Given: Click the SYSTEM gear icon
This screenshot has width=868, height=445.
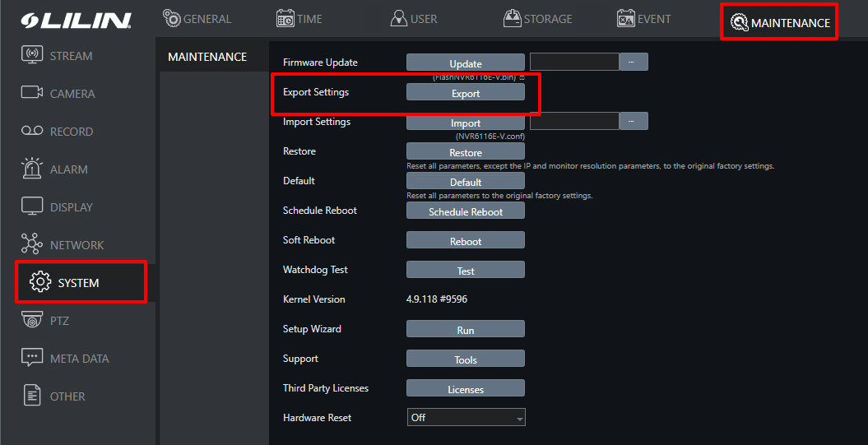Looking at the screenshot, I should pos(39,281).
